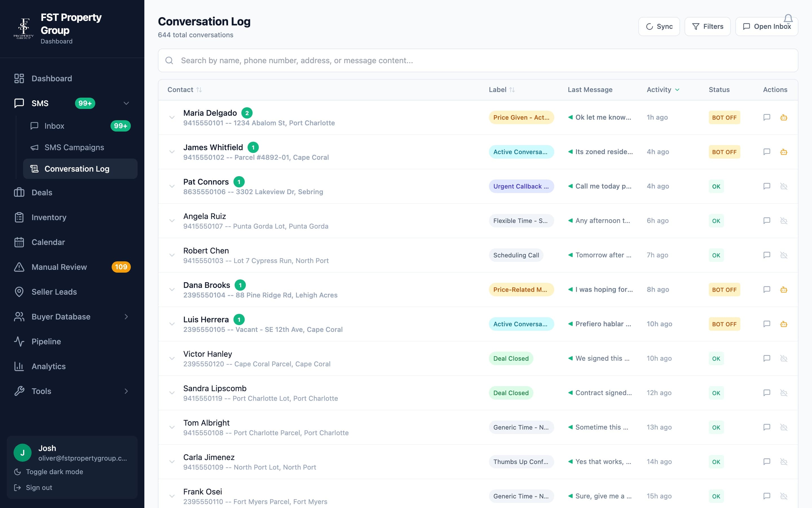Toggle bot icon for Robert Chen
Screen dimensions: 812x508
click(784, 255)
